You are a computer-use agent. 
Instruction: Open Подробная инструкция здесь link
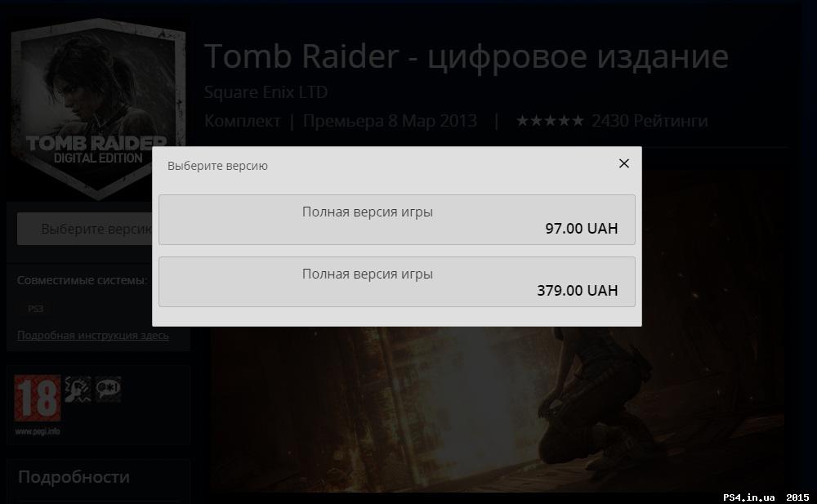(x=93, y=335)
